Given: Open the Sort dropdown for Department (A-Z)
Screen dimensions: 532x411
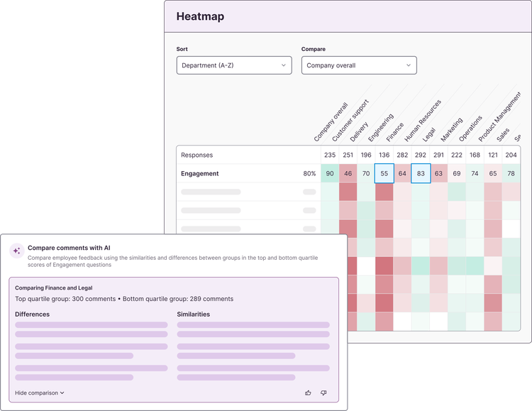Looking at the screenshot, I should [x=234, y=65].
